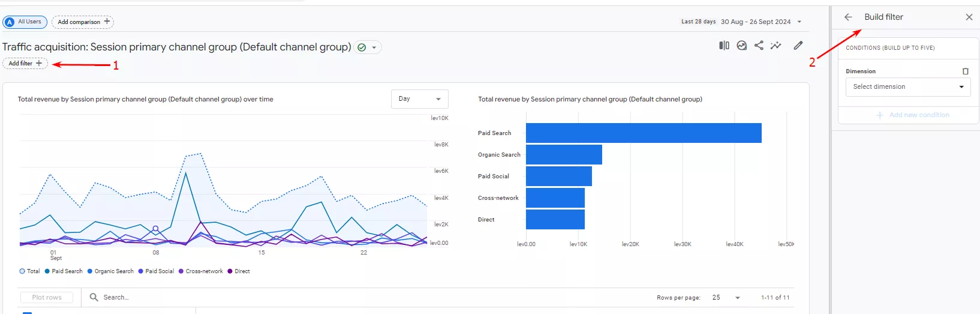Delete the Dimension condition with trash icon
This screenshot has height=314, width=980.
966,71
